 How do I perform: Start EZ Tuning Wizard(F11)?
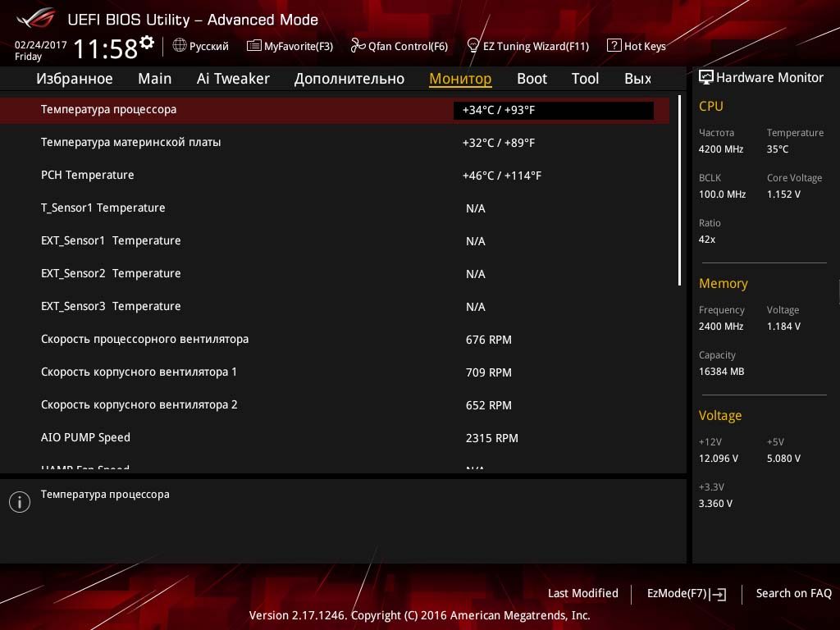(528, 46)
